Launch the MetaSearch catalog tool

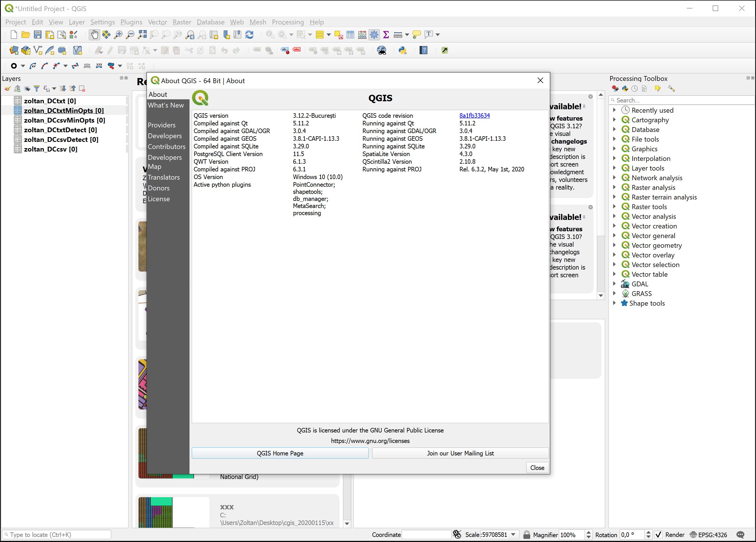point(382,50)
